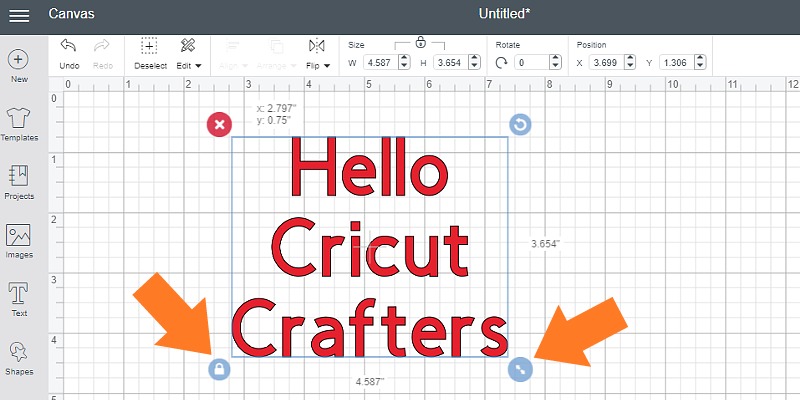The image size is (800, 400).
Task: Open the Arrange dropdown
Action: (x=277, y=54)
